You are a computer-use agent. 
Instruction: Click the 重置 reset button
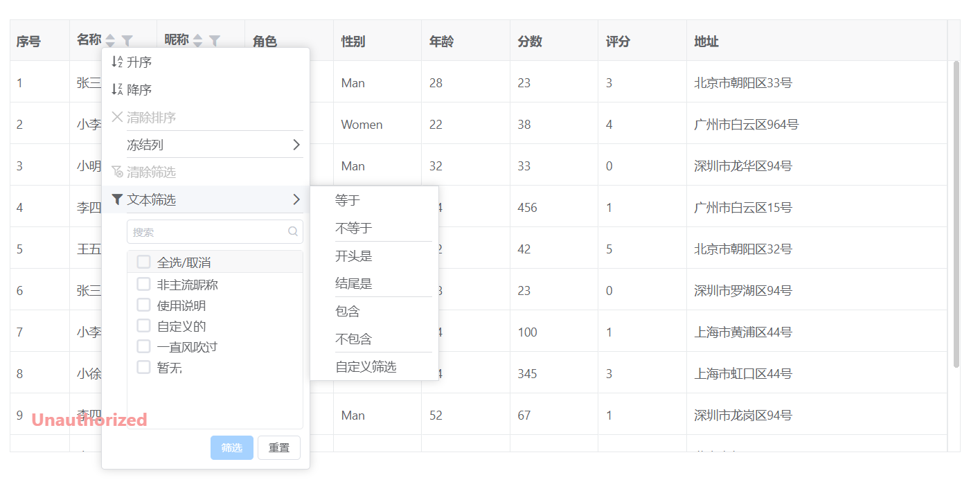click(x=279, y=447)
